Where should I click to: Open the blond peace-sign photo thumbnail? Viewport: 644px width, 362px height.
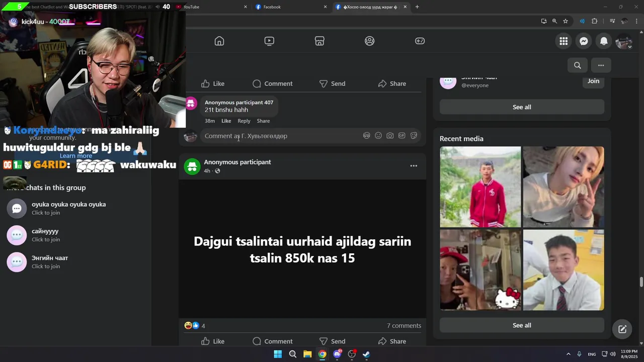pyautogui.click(x=563, y=187)
